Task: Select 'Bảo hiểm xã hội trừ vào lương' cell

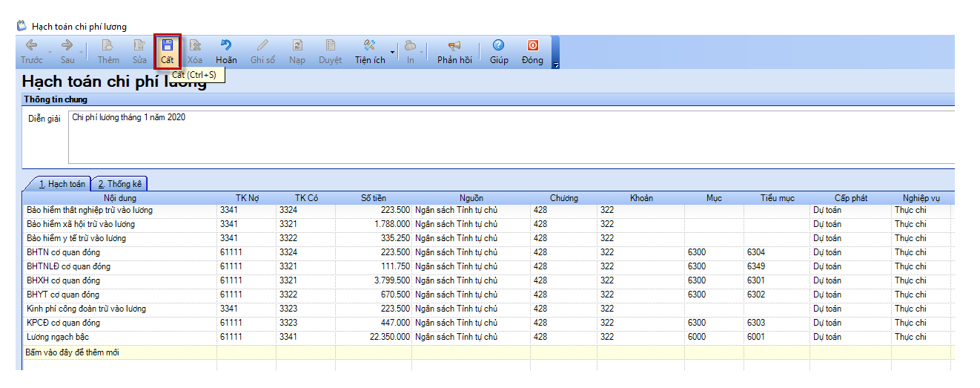Action: 120,224
